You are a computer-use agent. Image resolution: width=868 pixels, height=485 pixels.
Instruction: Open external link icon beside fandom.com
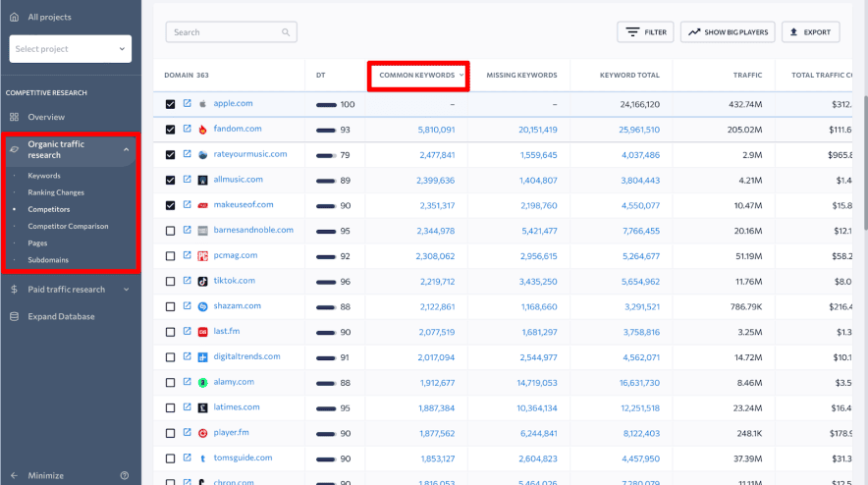187,129
